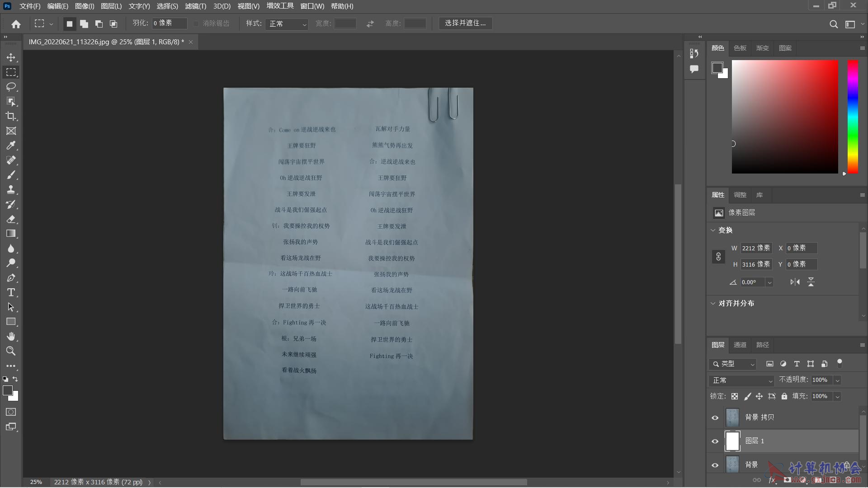Screen dimensions: 868x488
Task: Open the layer blend mode dropdown
Action: 742,380
